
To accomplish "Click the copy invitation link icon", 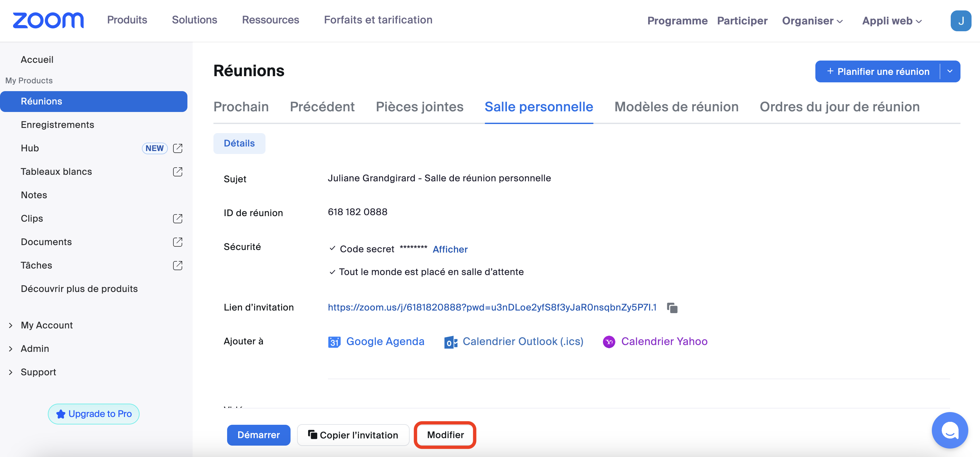I will click(x=672, y=308).
